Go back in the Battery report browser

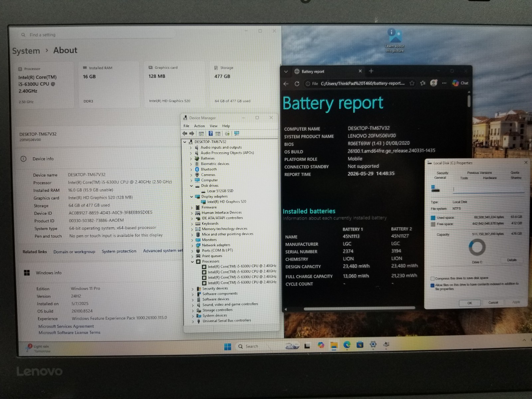(286, 84)
